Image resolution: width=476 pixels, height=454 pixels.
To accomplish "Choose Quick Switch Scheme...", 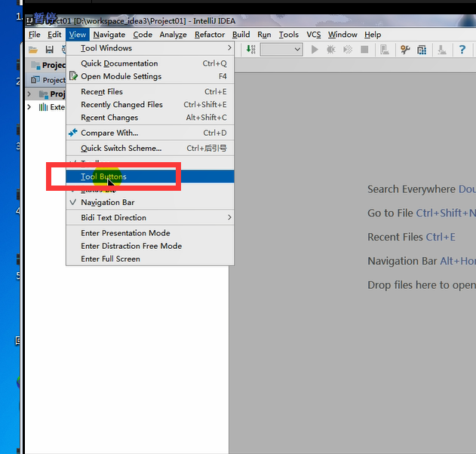I will click(150, 148).
